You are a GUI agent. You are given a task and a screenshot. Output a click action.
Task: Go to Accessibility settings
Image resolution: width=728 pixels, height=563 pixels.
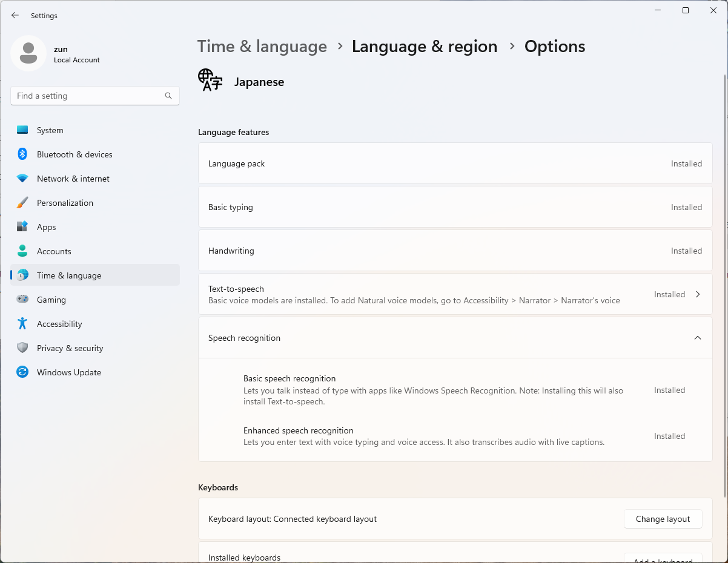[95, 324]
